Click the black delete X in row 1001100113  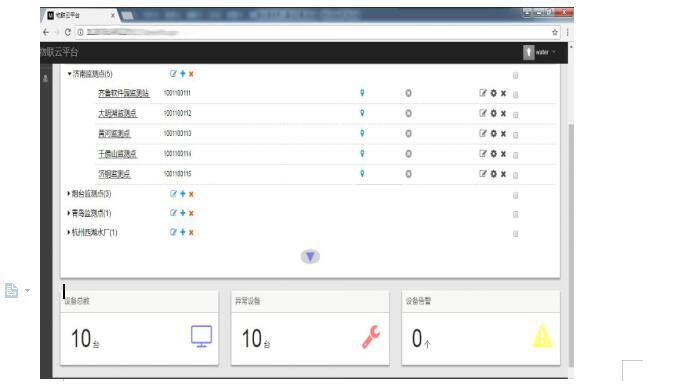coord(503,134)
